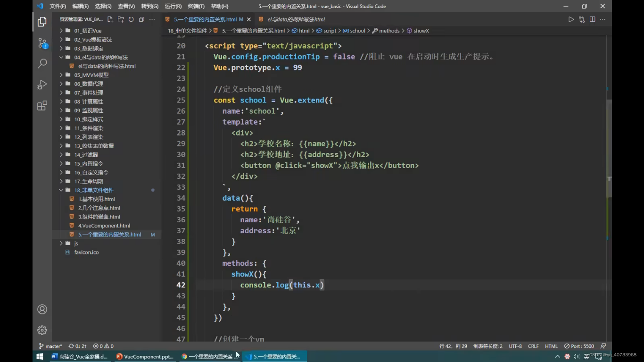Open the 帮助(H) menu
This screenshot has width=644, height=362.
[x=219, y=6]
